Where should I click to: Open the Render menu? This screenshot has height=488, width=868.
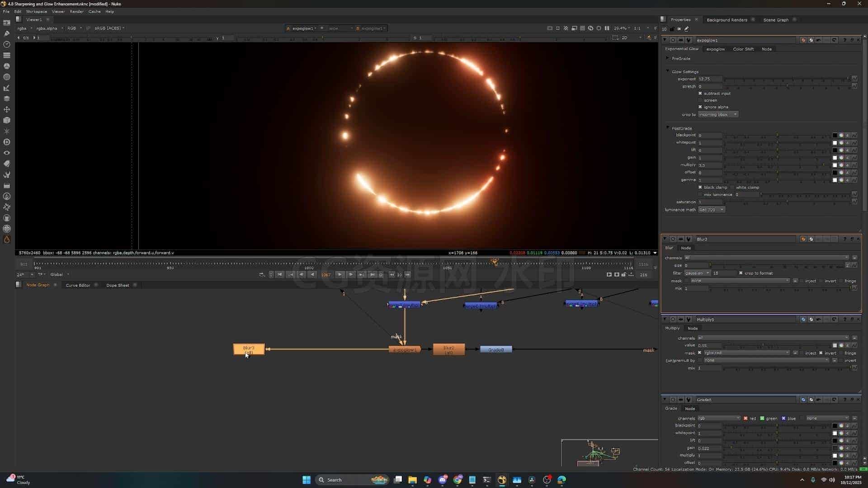tap(76, 11)
